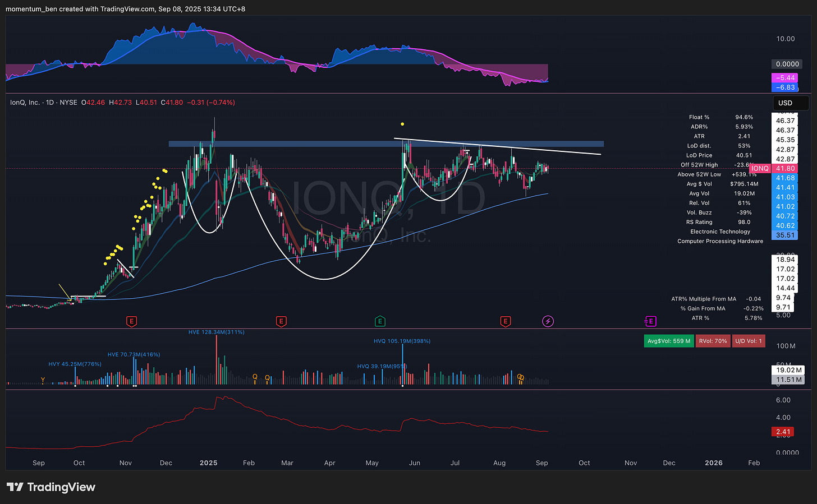Click the magenta -5.44 indicator value label

pyautogui.click(x=785, y=78)
